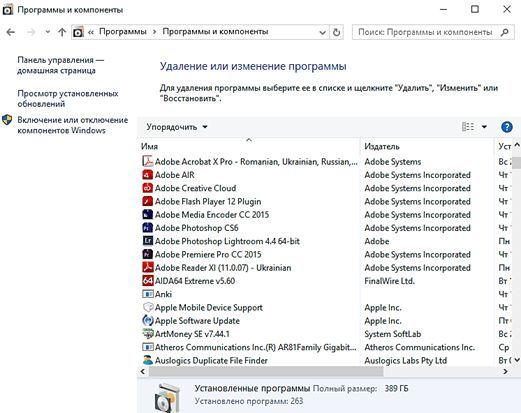521x413 pixels.
Task: Open Включение или отключение компонентов Windows
Action: tap(72, 125)
